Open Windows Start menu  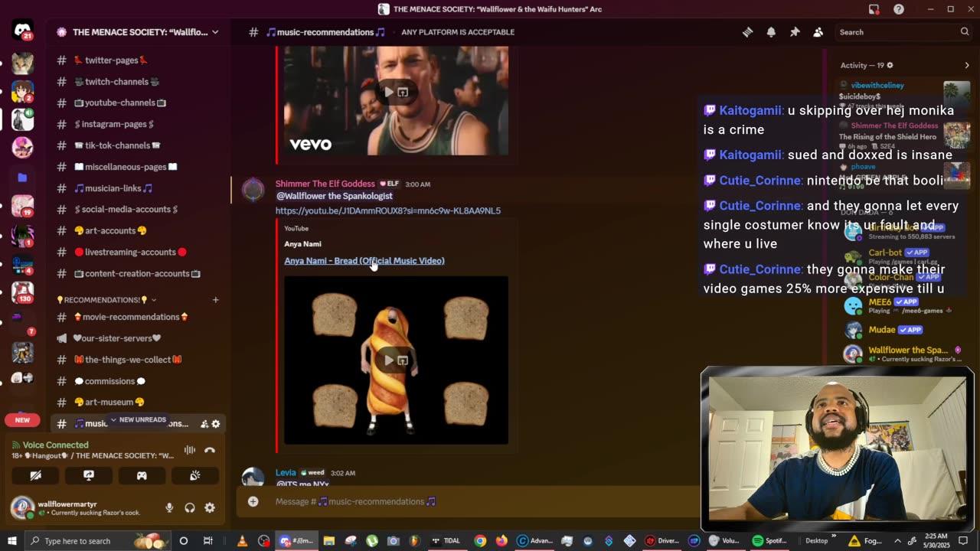pyautogui.click(x=12, y=541)
